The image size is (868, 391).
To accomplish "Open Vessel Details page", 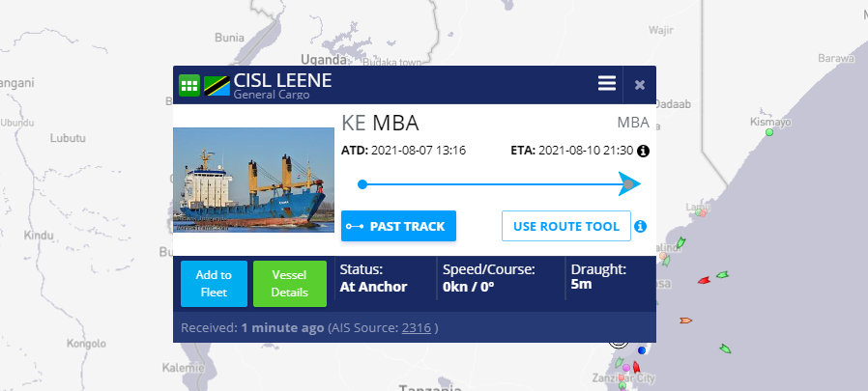I will tap(289, 283).
